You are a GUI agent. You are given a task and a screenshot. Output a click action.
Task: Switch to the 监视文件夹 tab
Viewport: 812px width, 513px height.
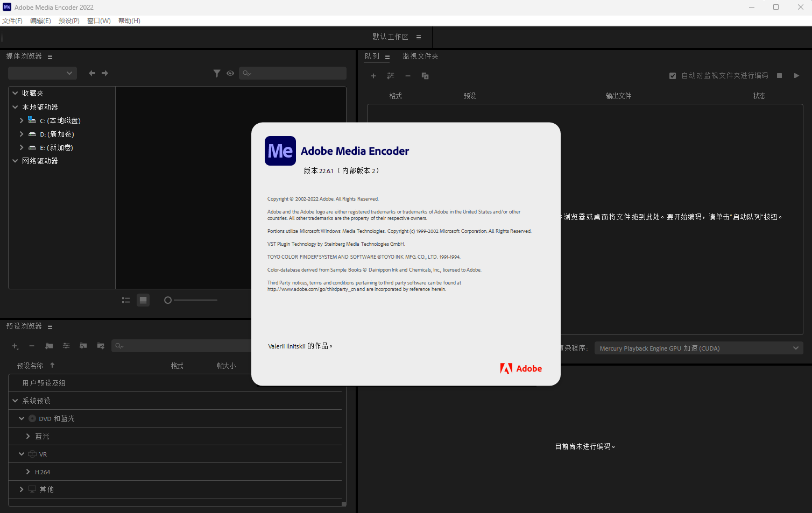[x=420, y=56]
